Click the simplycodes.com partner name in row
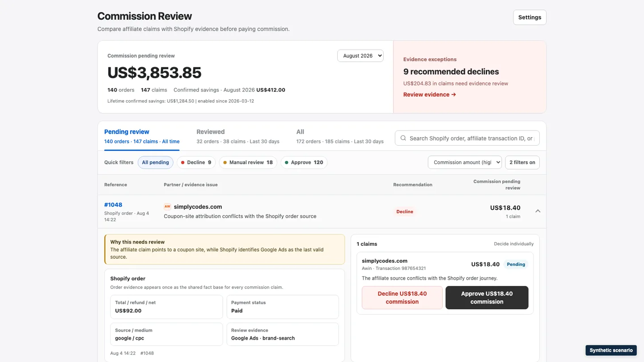The image size is (644, 362). (x=198, y=206)
